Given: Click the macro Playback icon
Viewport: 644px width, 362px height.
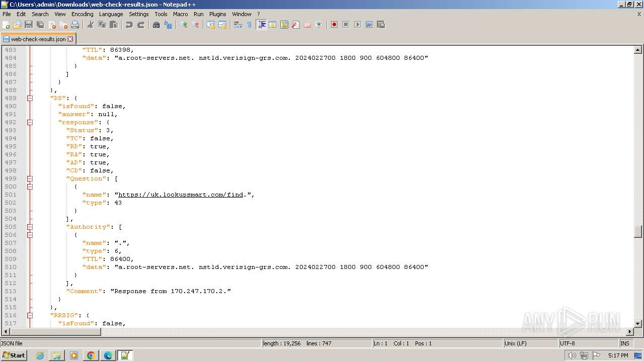Looking at the screenshot, I should click(x=358, y=25).
